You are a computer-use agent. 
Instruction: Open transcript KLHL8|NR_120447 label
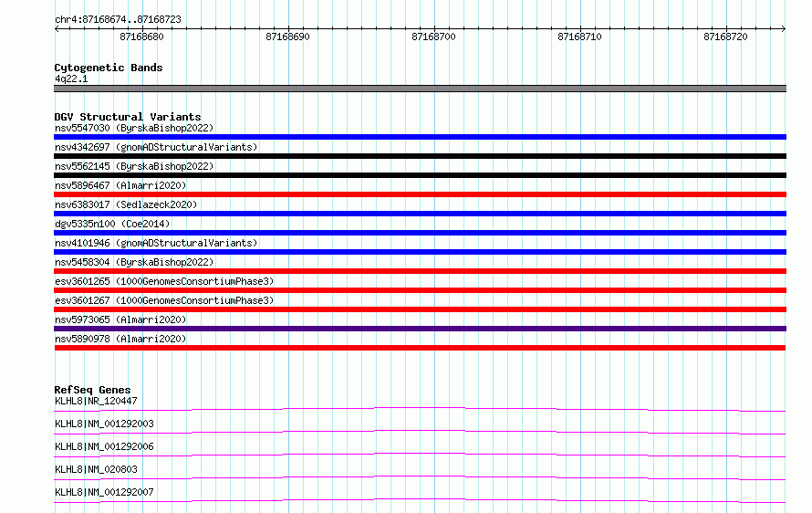pyautogui.click(x=96, y=401)
